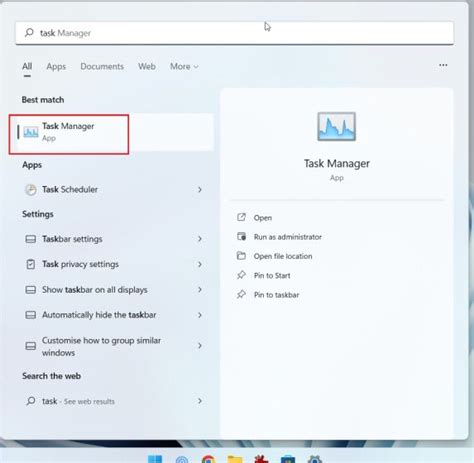Click the Open icon in the preview pane
The height and width of the screenshot is (463, 474).
pos(241,217)
